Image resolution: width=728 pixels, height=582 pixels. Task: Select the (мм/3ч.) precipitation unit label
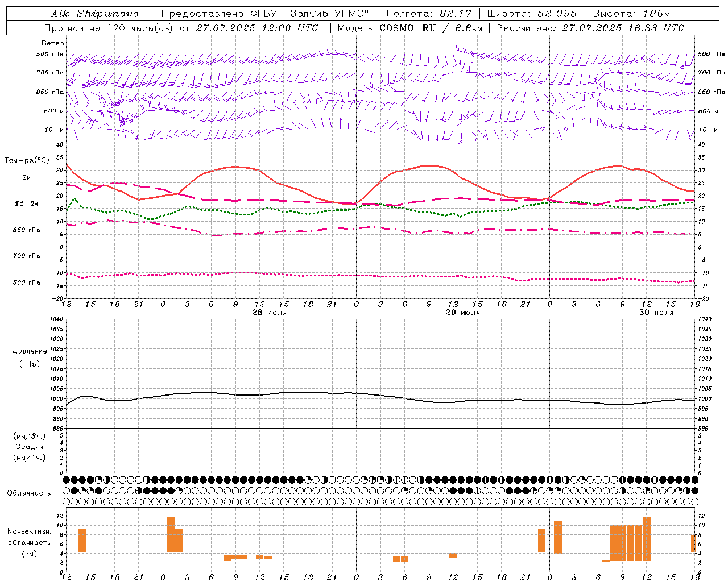click(30, 436)
